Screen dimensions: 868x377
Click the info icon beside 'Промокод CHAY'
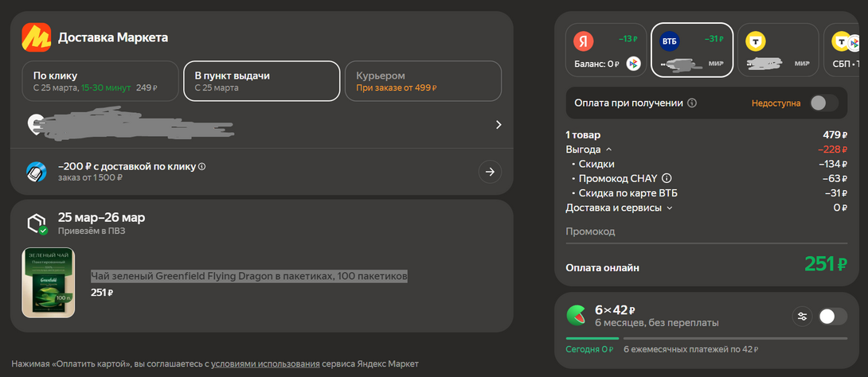[667, 178]
